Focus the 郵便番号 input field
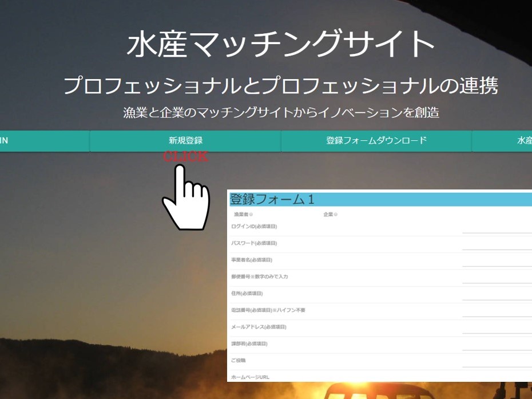532x399 pixels. click(x=497, y=277)
